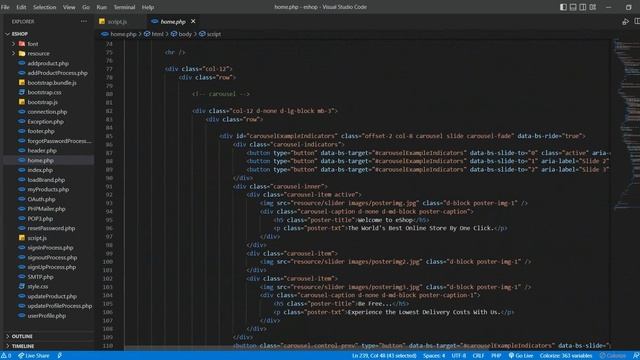
Task: Open the Run menu
Action: pyautogui.click(x=102, y=7)
